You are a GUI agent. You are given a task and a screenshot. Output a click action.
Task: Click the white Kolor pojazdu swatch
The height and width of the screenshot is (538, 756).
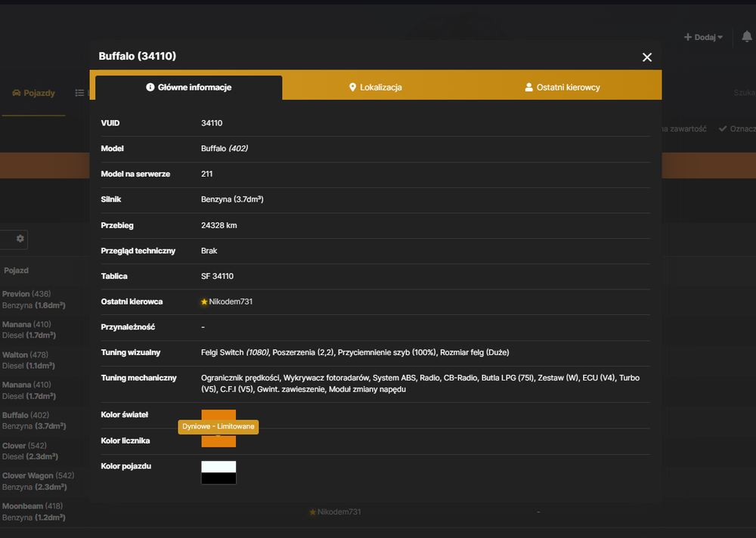pos(218,467)
